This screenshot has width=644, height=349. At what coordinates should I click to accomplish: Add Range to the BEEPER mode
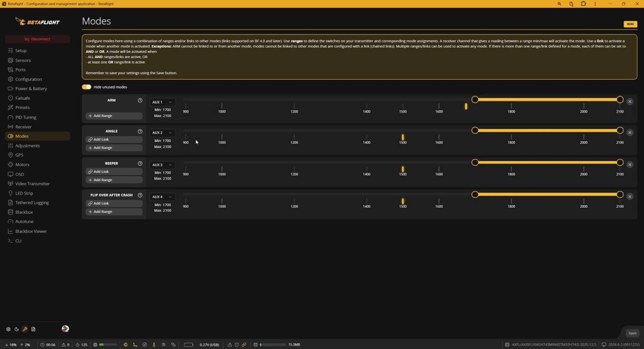pos(114,180)
